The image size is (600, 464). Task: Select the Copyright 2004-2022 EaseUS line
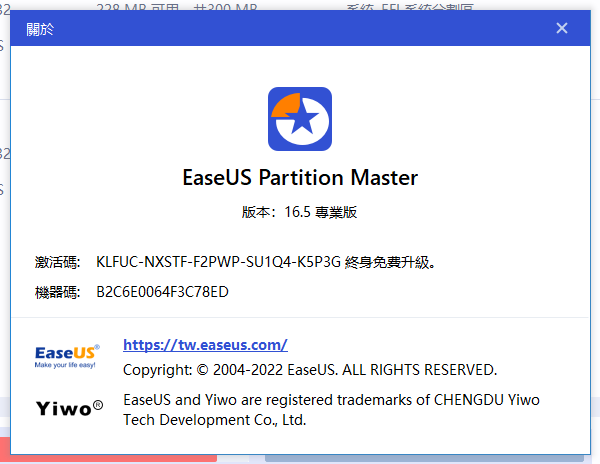[x=310, y=370]
